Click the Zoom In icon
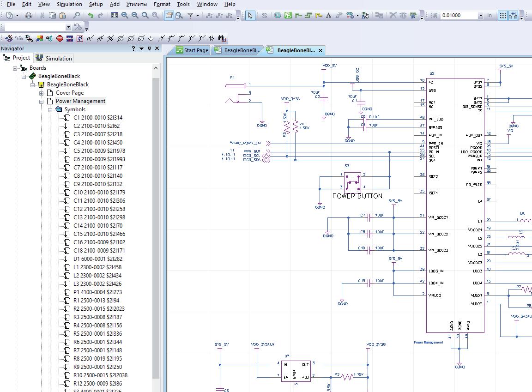 click(125, 15)
